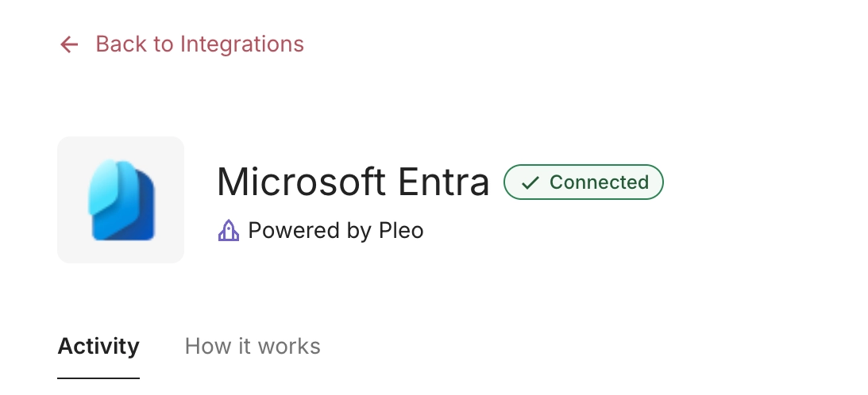The width and height of the screenshot is (868, 395).
Task: Open the Activity tab
Action: click(x=98, y=347)
